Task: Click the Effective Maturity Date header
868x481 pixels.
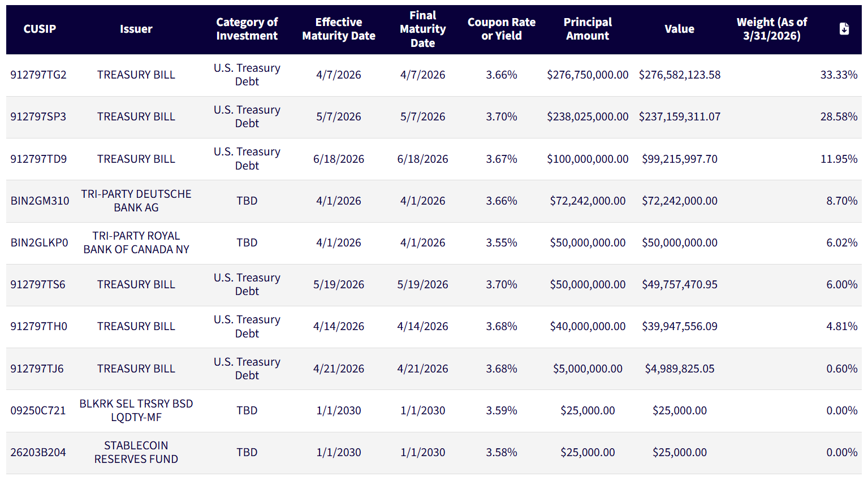Action: [x=338, y=29]
